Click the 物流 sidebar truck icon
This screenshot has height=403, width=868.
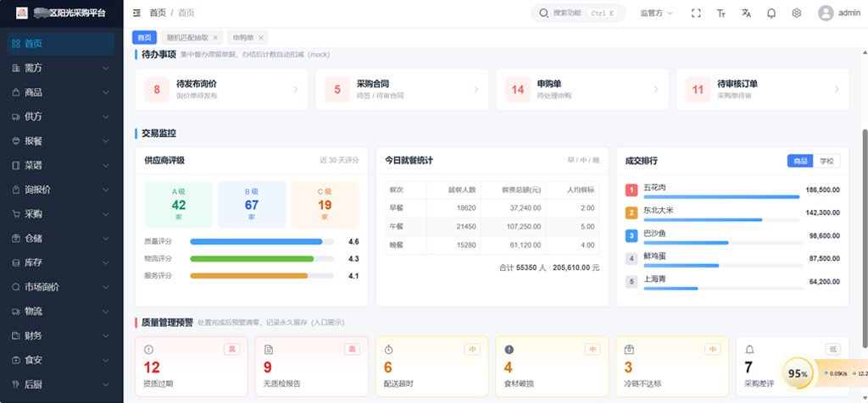tap(15, 312)
